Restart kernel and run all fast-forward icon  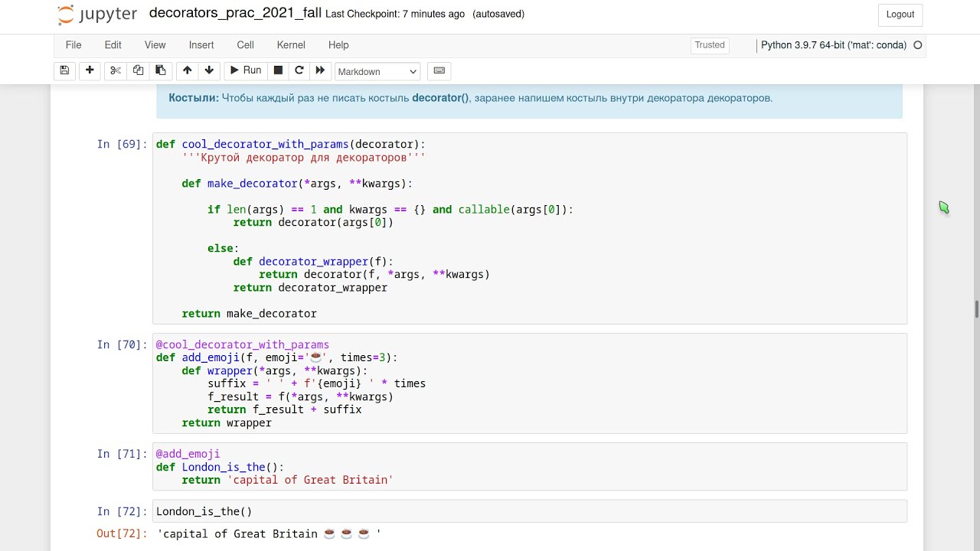point(321,70)
